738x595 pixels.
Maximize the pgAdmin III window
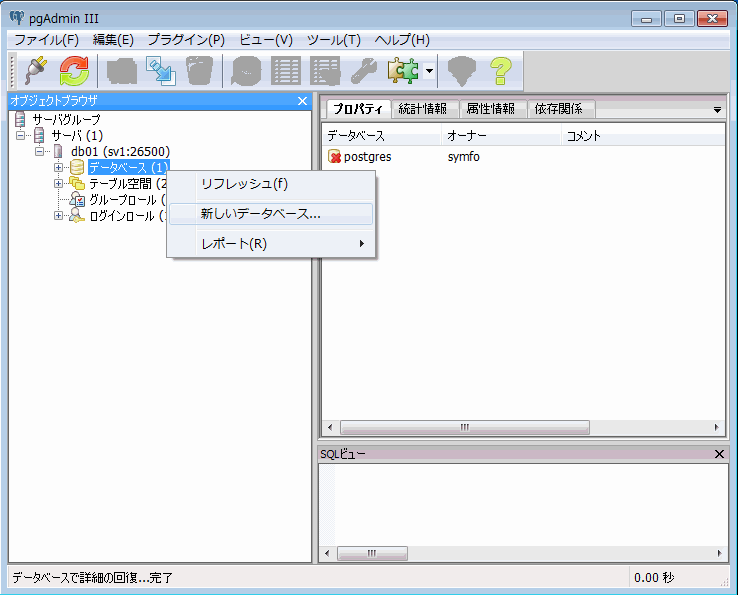(679, 19)
